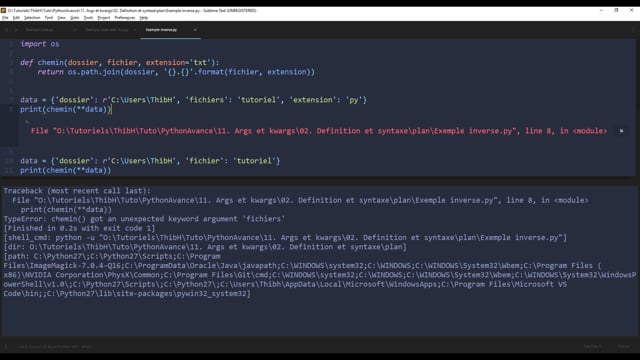Open the tab size selector in status bar
Viewport: 640px width, 360px height.
(x=592, y=347)
